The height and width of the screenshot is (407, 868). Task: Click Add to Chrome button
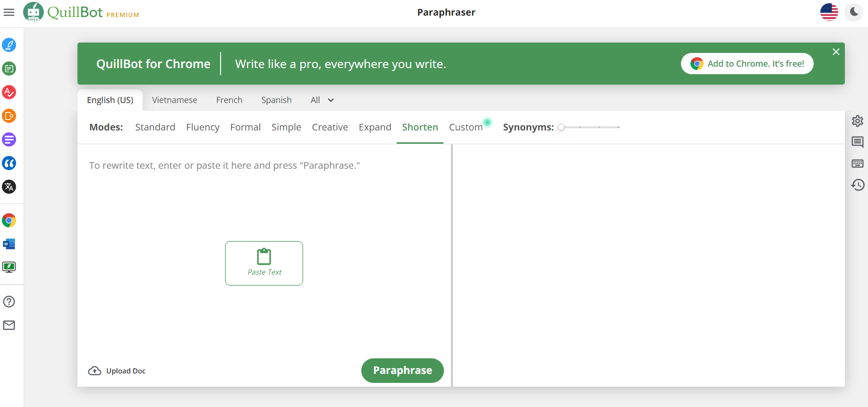[x=747, y=64]
